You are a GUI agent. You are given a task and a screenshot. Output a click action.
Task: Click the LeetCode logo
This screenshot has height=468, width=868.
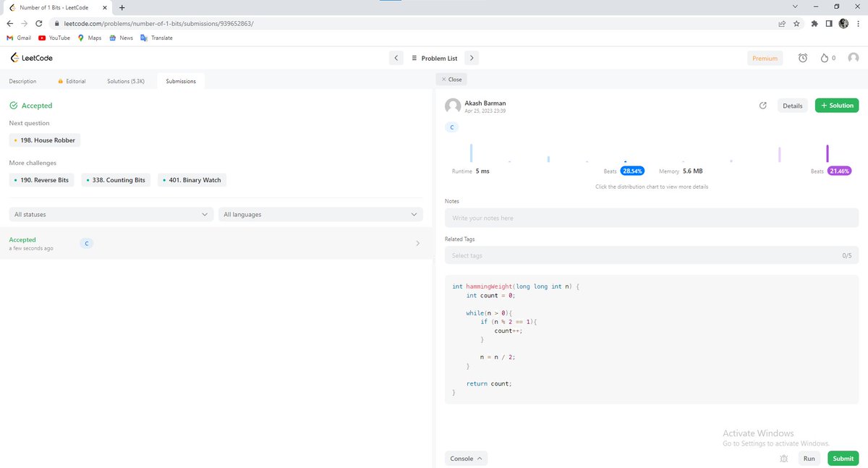point(30,58)
